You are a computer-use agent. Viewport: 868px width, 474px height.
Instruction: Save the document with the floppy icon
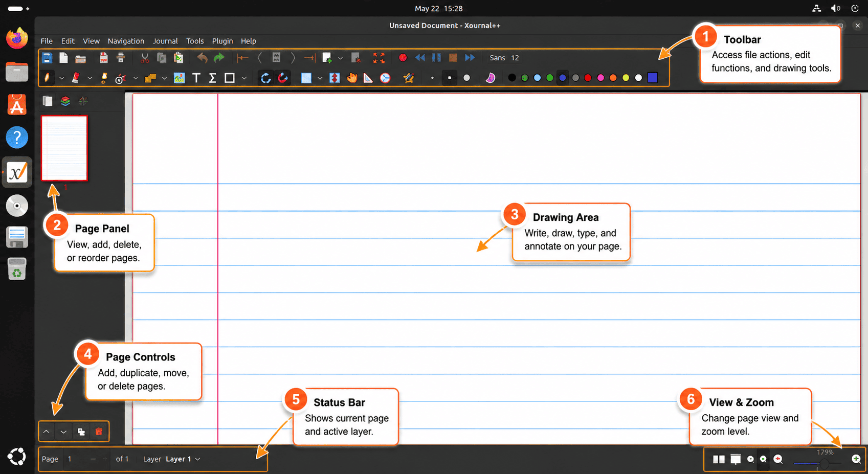click(x=47, y=58)
